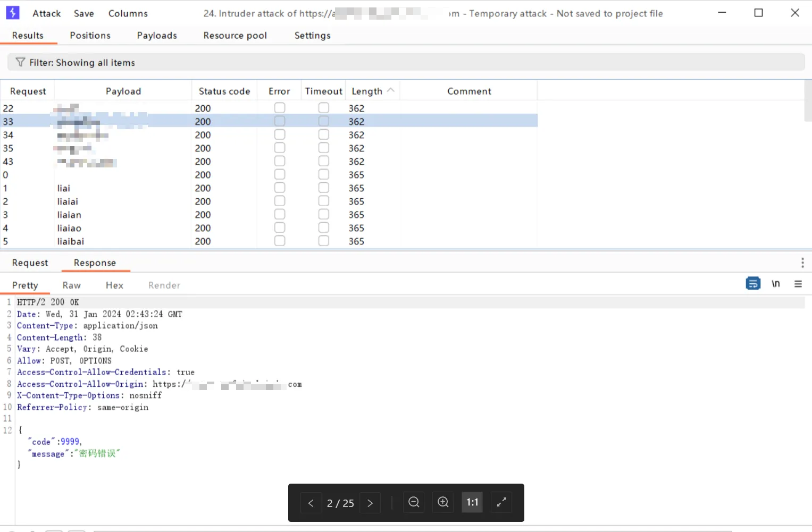Tick the Timeout checkbox for request 0
The image size is (812, 532).
(323, 174)
